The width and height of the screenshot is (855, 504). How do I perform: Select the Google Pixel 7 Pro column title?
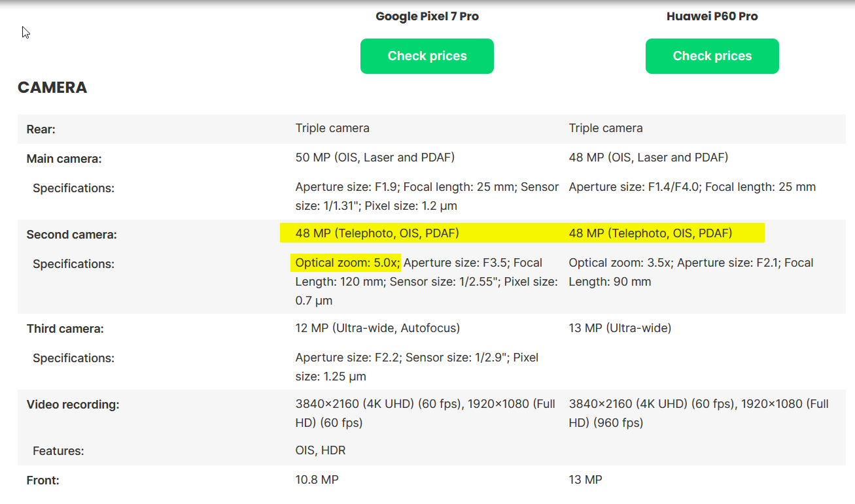427,16
